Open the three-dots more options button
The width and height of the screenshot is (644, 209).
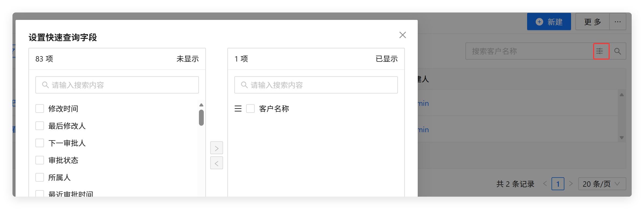[617, 22]
